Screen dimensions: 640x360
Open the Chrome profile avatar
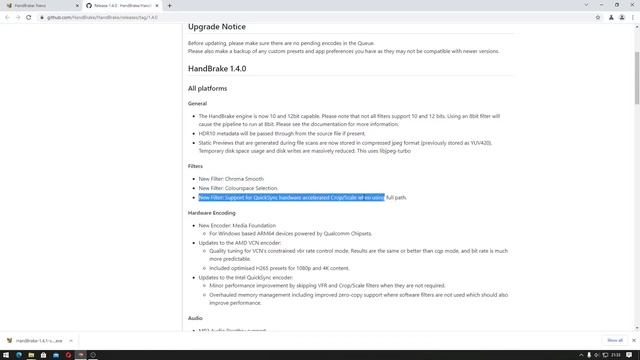point(622,18)
